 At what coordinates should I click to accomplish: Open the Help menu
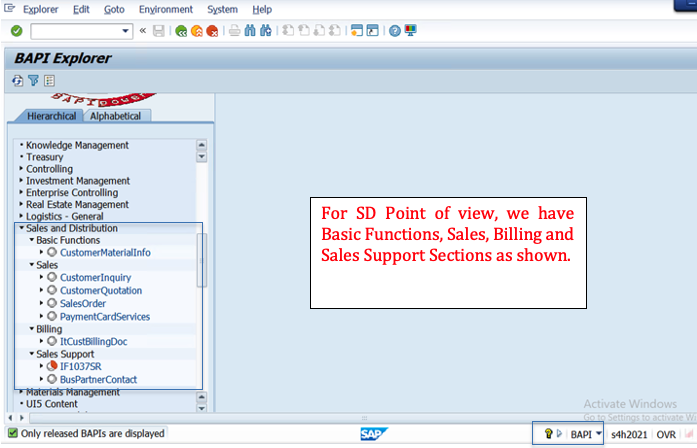(262, 9)
